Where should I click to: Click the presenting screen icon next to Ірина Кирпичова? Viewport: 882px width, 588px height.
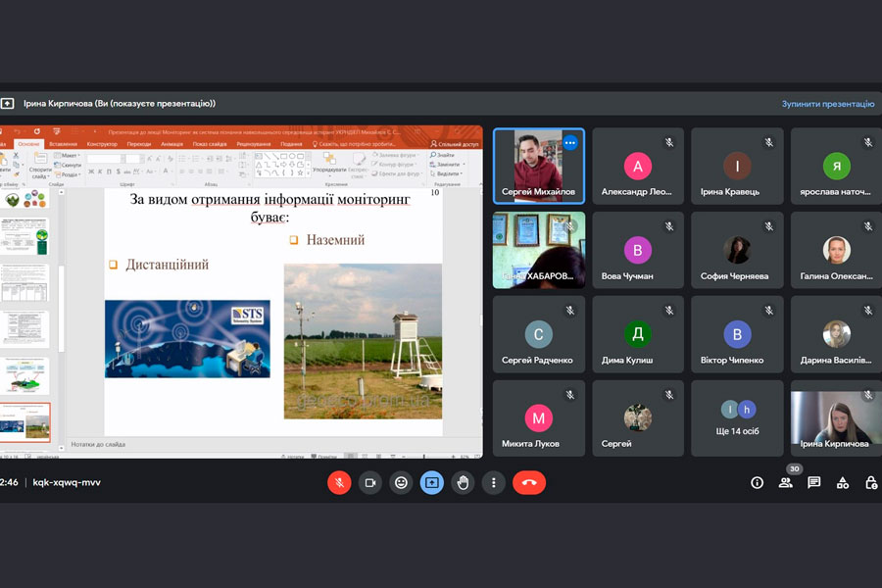point(7,104)
